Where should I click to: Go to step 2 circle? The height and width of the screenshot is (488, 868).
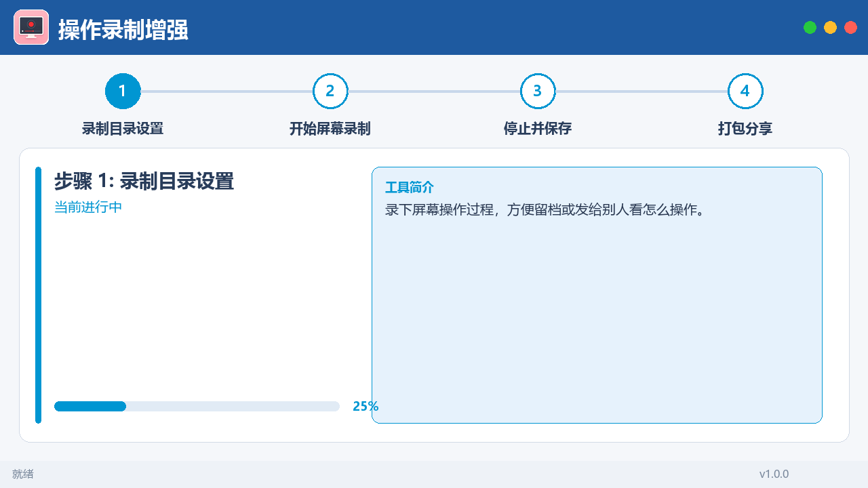[330, 91]
